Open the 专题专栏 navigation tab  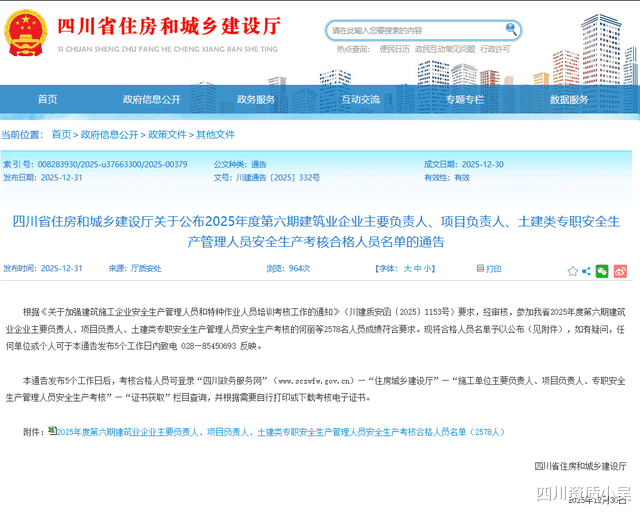(x=464, y=99)
